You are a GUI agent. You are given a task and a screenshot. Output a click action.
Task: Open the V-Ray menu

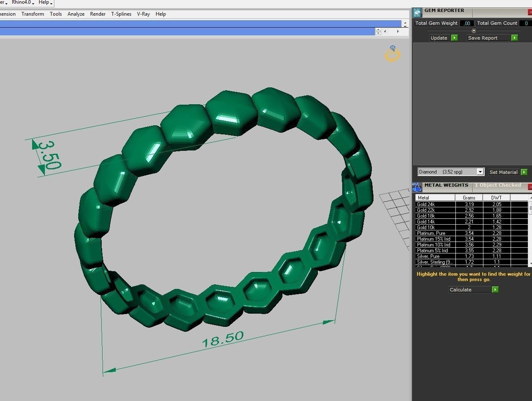143,14
